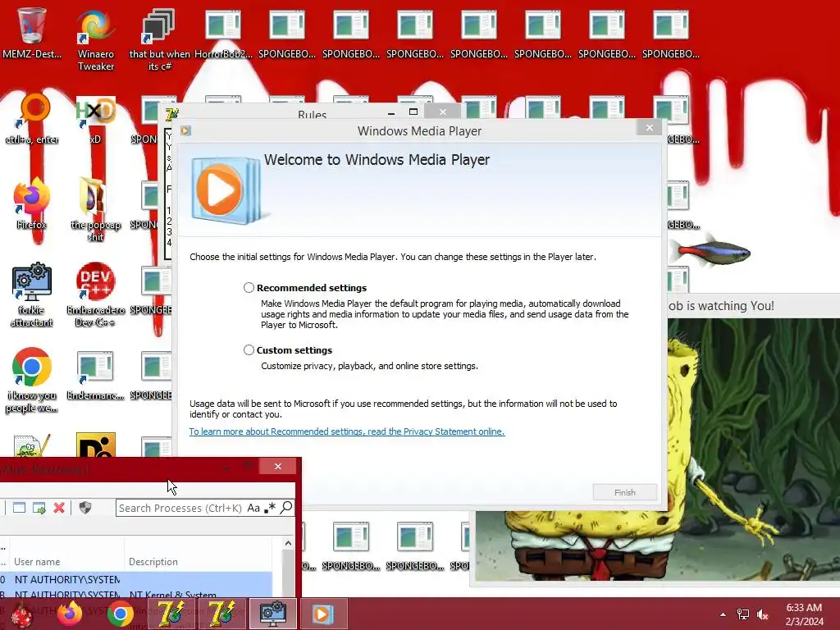Toggle case-sensitive Aa search option
Image resolution: width=840 pixels, height=630 pixels.
(253, 508)
